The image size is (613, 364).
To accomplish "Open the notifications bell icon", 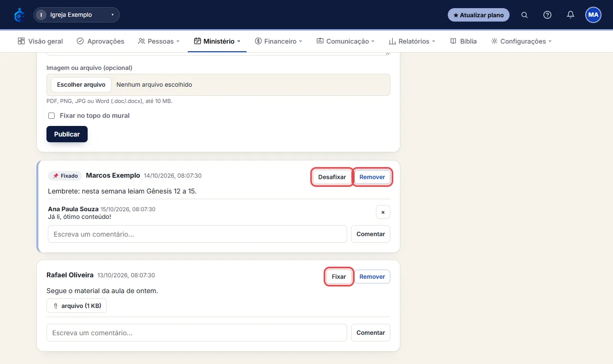I will click(570, 15).
